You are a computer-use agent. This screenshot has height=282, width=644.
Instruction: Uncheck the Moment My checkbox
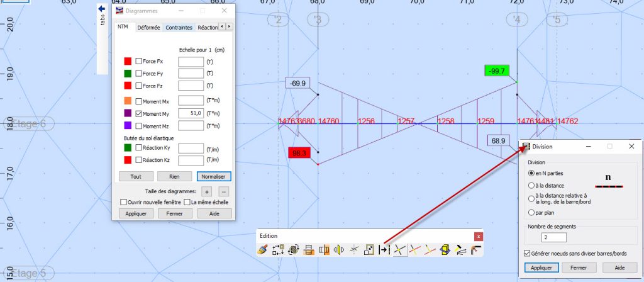point(139,113)
